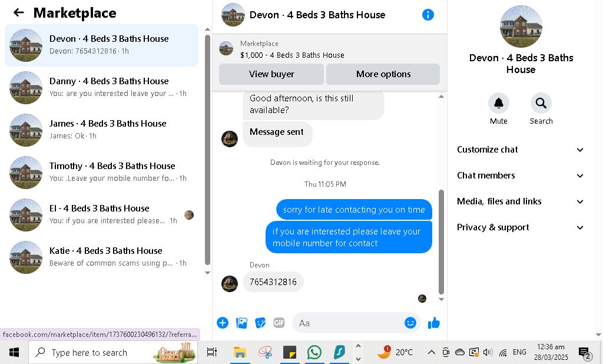603x364 pixels.
Task: Expand Chat members section
Action: point(521,176)
